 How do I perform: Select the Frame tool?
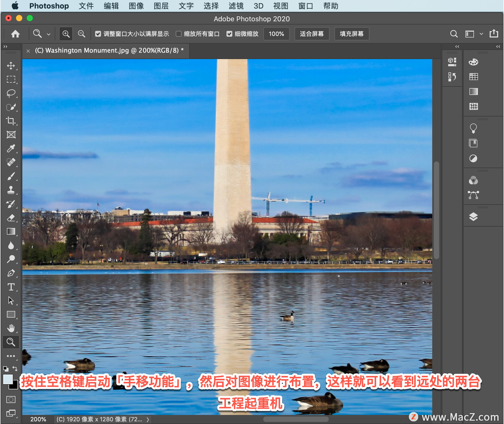coord(11,135)
